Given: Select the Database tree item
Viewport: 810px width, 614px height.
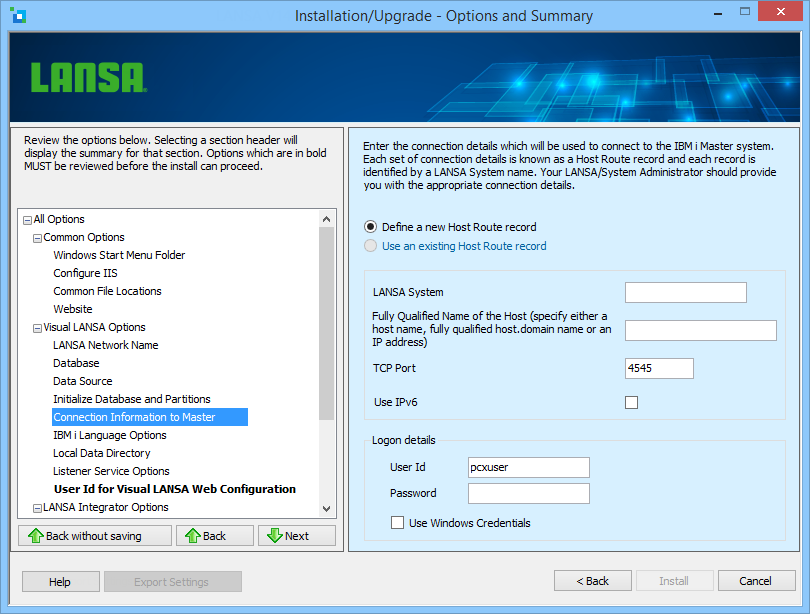Looking at the screenshot, I should pos(76,363).
